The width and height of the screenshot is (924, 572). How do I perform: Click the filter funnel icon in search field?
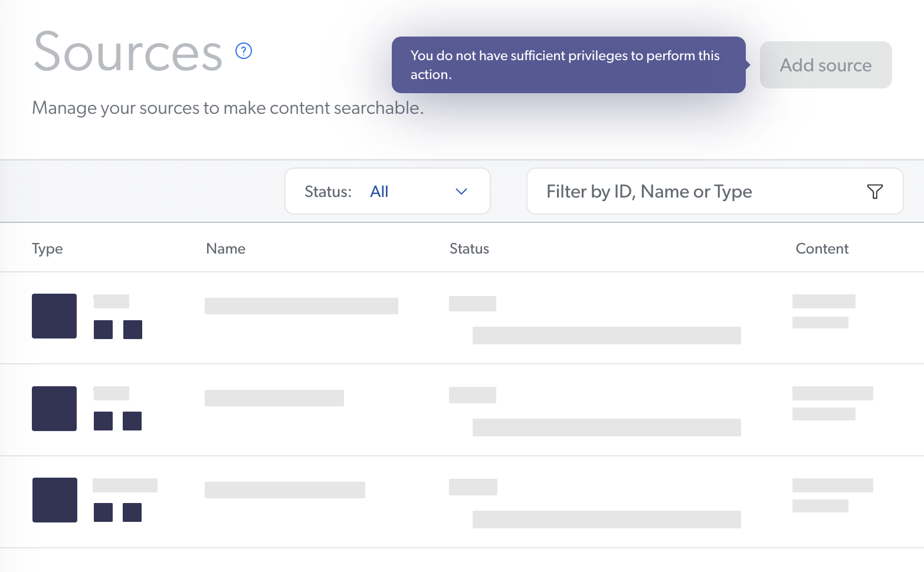(x=874, y=191)
